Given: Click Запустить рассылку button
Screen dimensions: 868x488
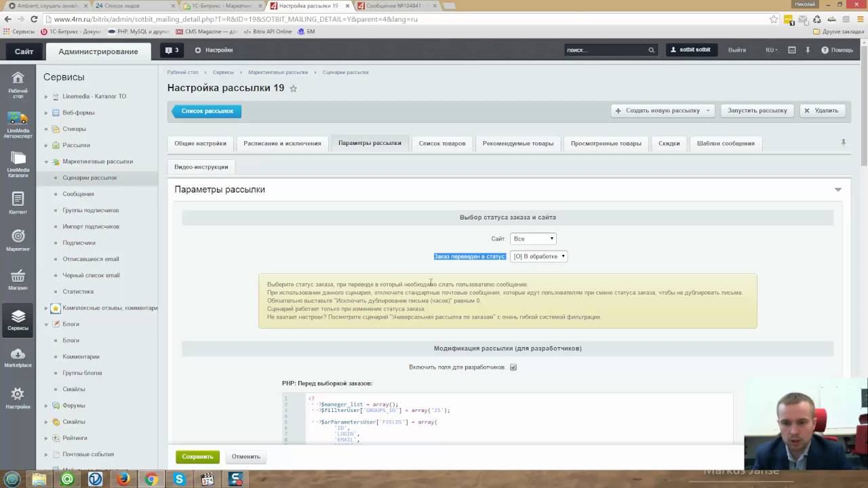Looking at the screenshot, I should (x=757, y=110).
